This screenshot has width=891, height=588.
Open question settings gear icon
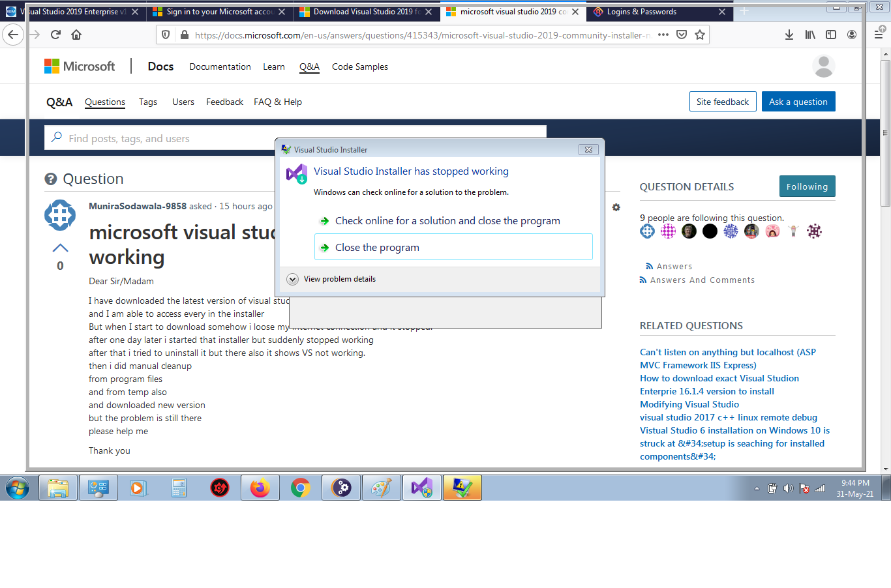pyautogui.click(x=616, y=207)
